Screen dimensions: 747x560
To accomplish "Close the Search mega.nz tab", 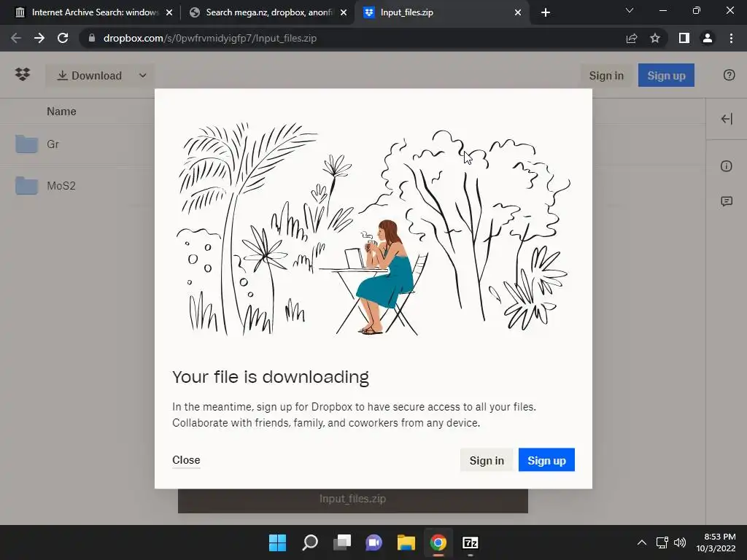I will pos(344,12).
